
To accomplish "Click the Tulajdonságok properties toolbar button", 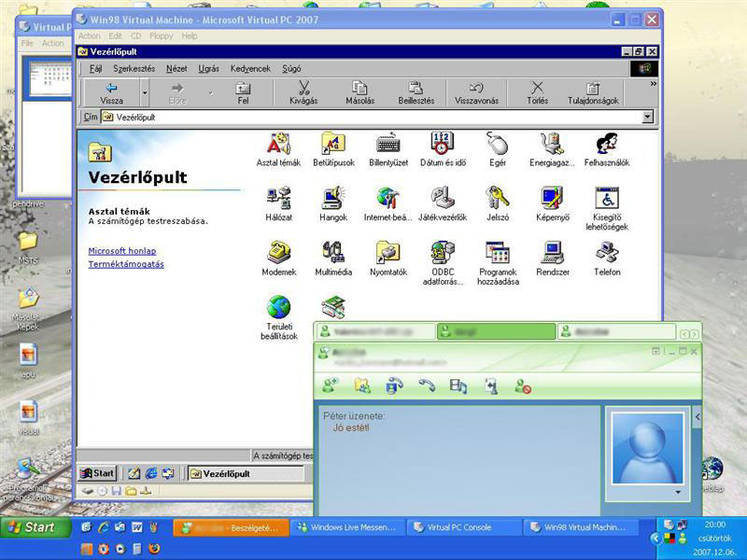I will point(593,92).
